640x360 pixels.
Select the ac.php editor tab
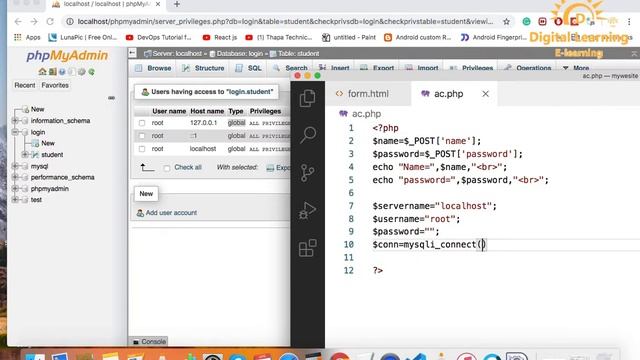pyautogui.click(x=448, y=93)
